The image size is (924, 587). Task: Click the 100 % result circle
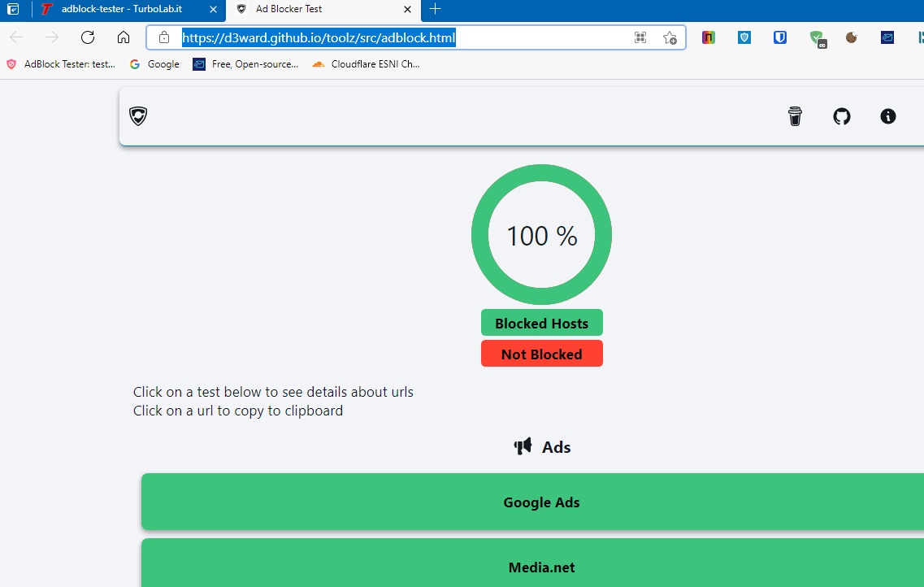541,235
